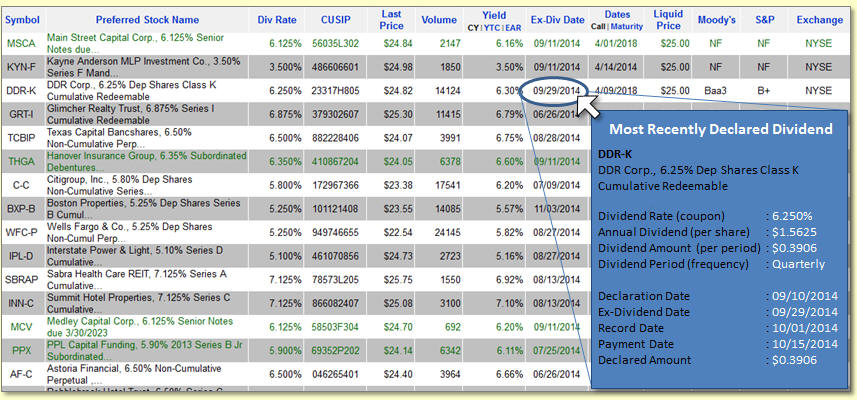Click the maturity date 4/14/2014
The image size is (857, 400).
pos(617,67)
